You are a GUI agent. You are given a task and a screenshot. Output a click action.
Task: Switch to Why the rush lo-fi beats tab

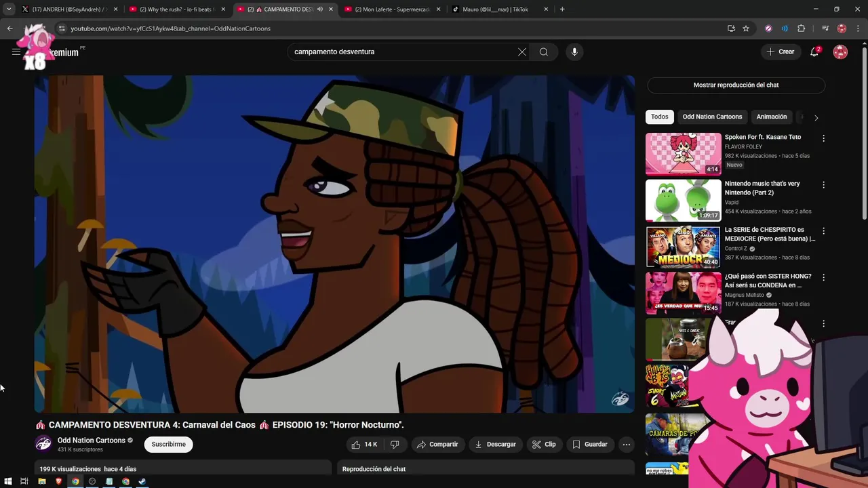coord(177,9)
